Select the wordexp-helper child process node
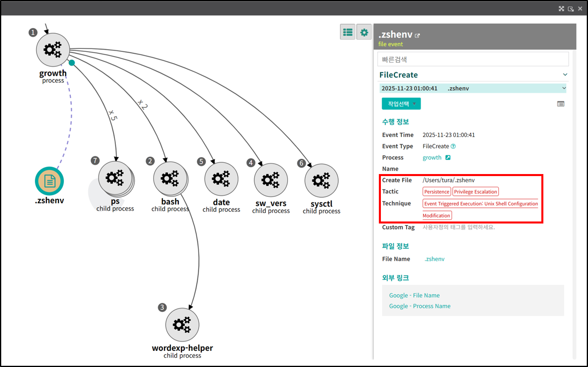The height and width of the screenshot is (367, 588). click(x=182, y=325)
